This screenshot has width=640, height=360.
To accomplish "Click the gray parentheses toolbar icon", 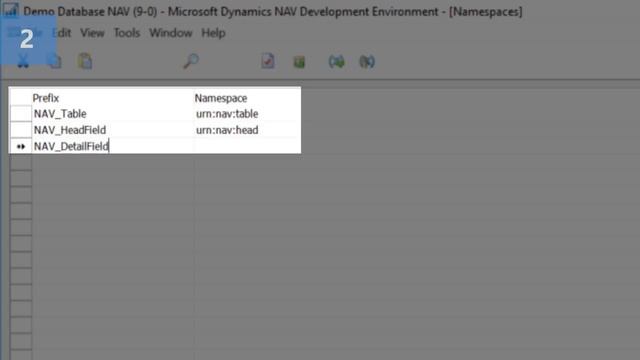I will tap(367, 62).
